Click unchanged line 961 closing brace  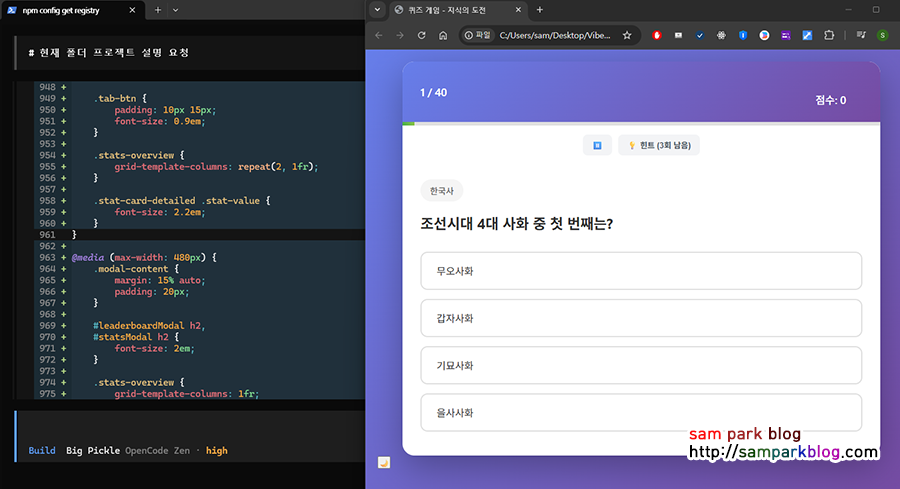pos(200,235)
